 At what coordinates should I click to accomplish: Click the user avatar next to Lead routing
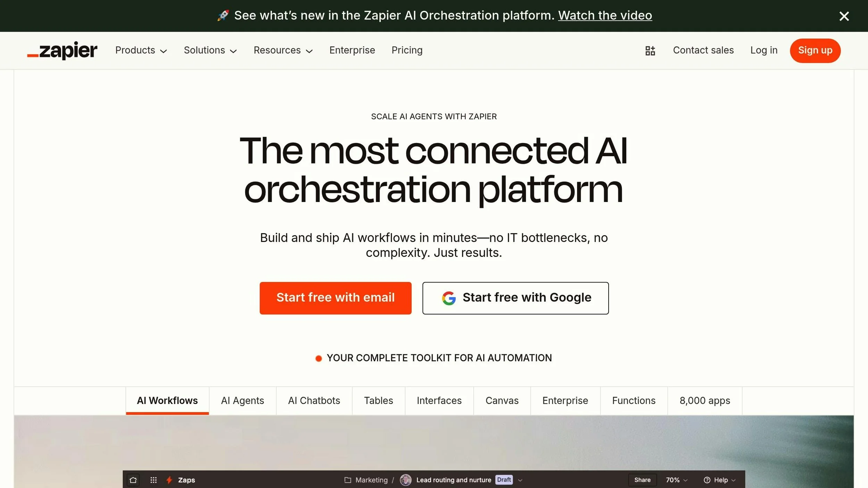pyautogui.click(x=406, y=480)
